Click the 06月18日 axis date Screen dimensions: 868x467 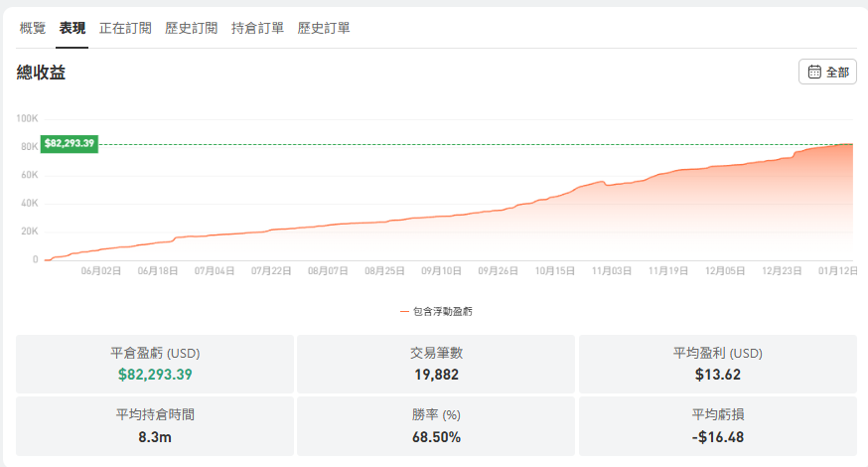coord(158,271)
